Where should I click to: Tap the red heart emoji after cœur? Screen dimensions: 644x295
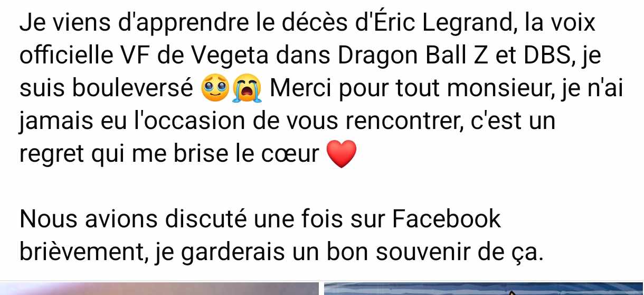click(x=342, y=154)
